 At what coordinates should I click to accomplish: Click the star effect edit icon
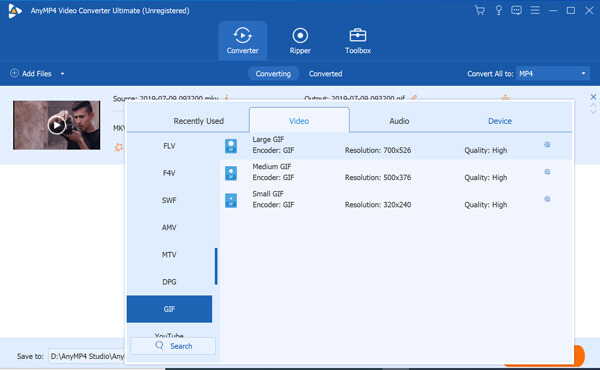pyautogui.click(x=119, y=147)
